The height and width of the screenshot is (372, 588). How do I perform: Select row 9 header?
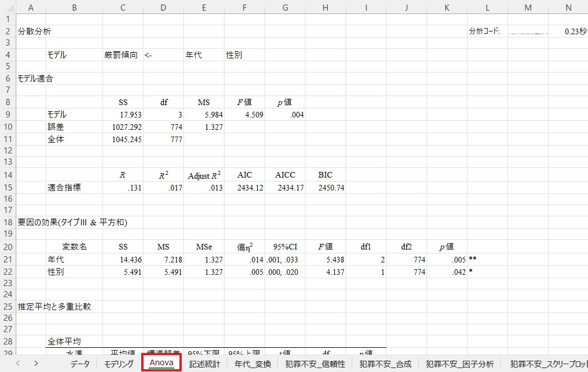point(8,115)
